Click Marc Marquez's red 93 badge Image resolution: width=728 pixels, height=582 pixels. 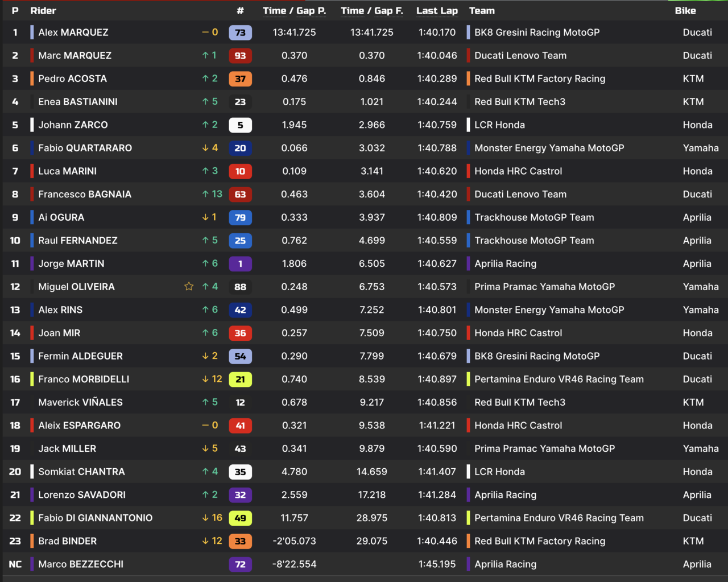240,56
